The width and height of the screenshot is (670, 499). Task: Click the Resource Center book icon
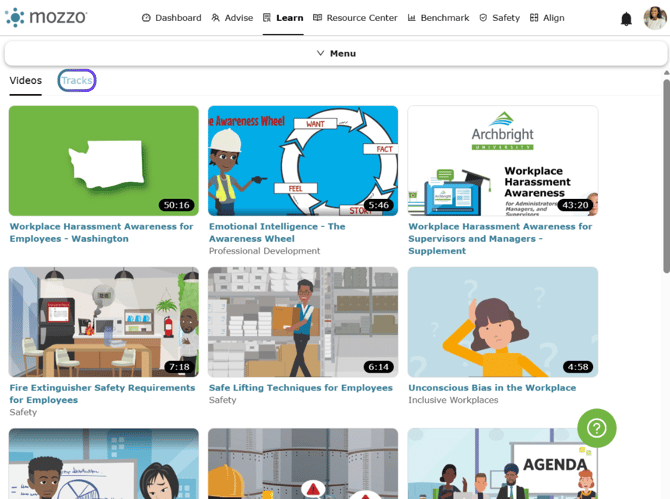(317, 18)
